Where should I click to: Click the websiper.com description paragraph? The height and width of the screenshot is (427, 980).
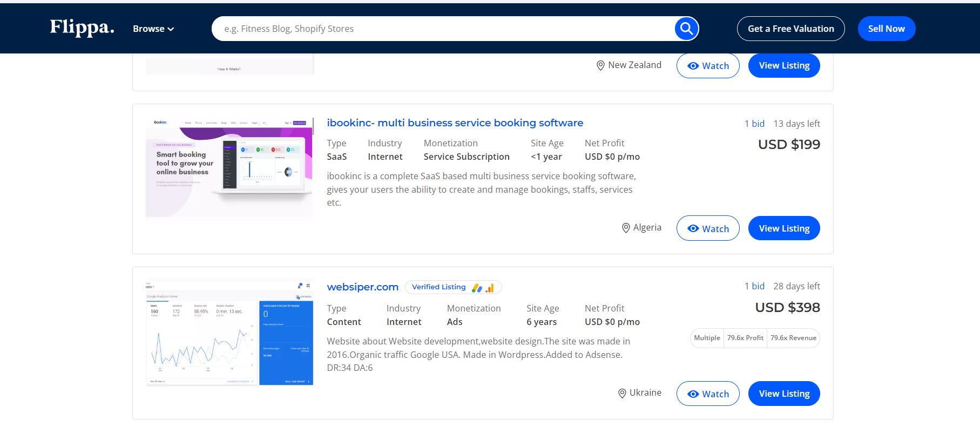click(x=478, y=354)
